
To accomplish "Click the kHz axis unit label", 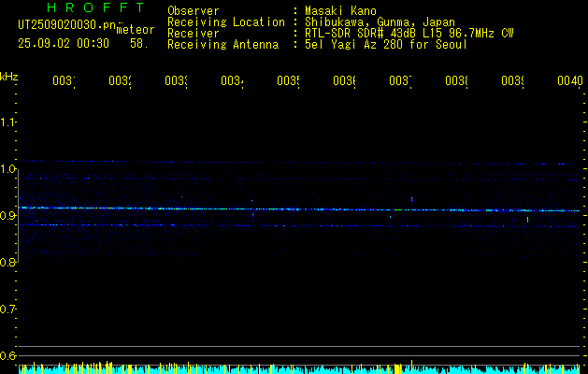I will click(x=8, y=77).
